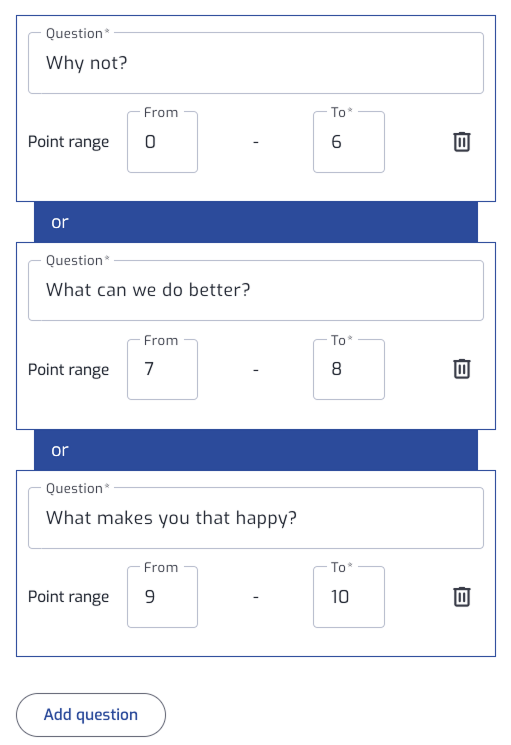Select the To field showing 8
511x745 pixels.
click(x=349, y=369)
